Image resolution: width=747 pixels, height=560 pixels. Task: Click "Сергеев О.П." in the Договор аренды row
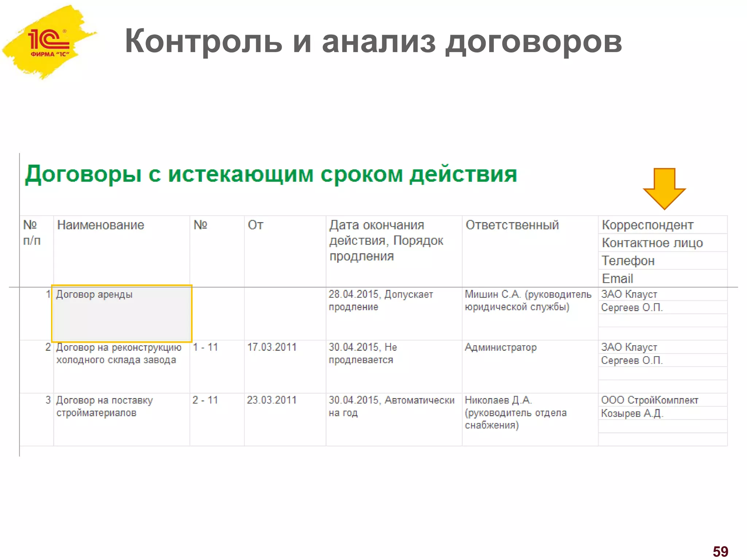663,307
